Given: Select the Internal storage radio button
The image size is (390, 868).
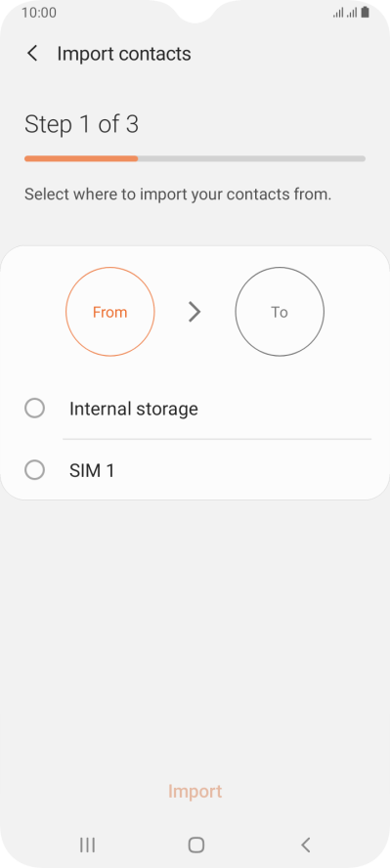Looking at the screenshot, I should tap(35, 409).
